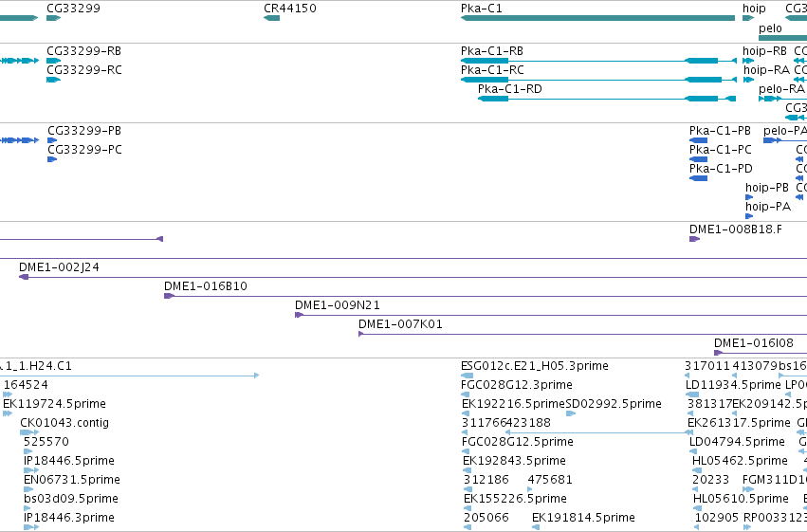Select the Pka-C1 gene bar
Image resolution: width=807 pixels, height=532 pixels.
tap(597, 18)
